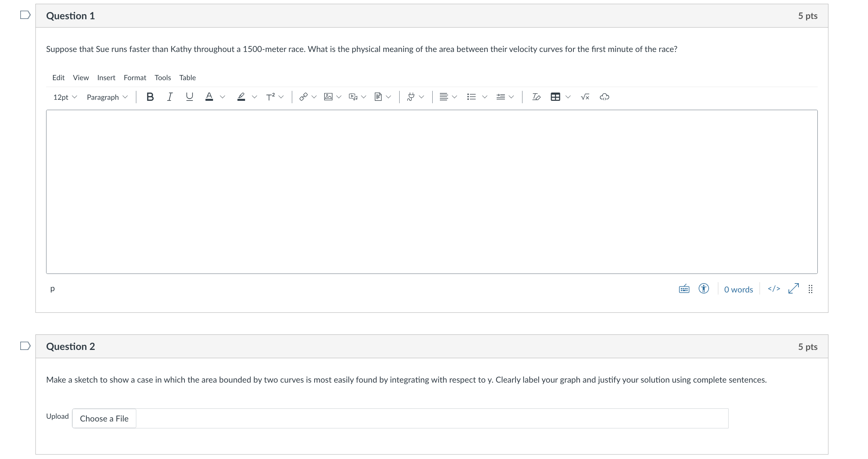Open the 12pt font size dropdown
The image size is (868, 459).
coord(65,97)
